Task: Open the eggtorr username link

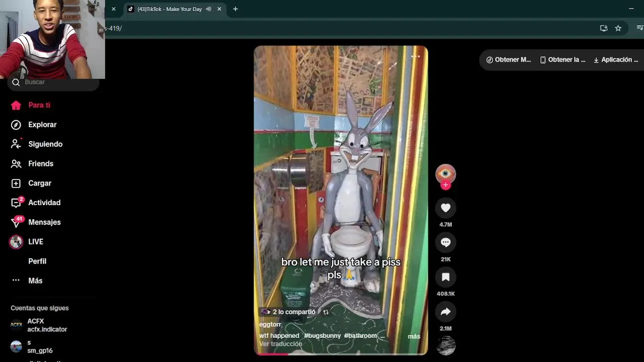Action: [x=270, y=324]
